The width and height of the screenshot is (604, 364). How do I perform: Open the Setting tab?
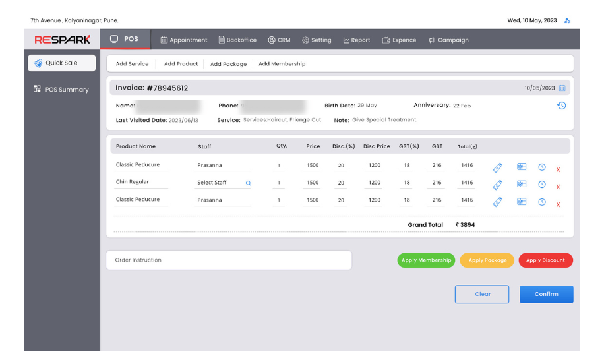tap(317, 40)
